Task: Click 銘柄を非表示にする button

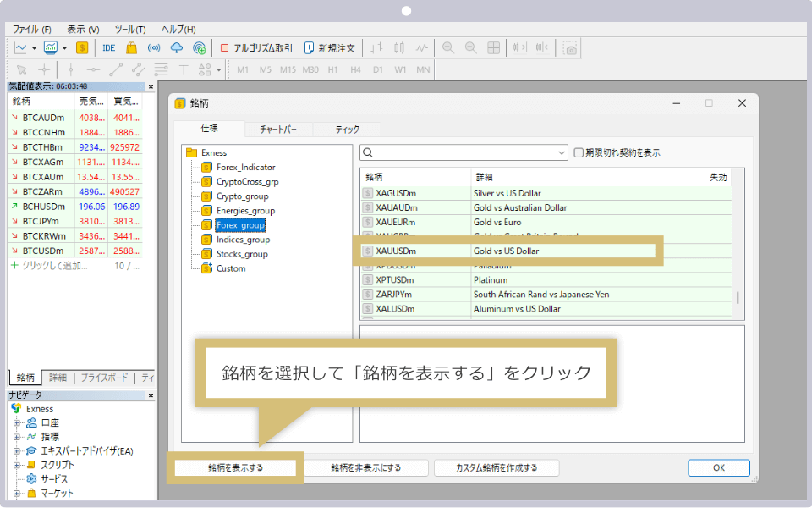Action: coord(365,467)
